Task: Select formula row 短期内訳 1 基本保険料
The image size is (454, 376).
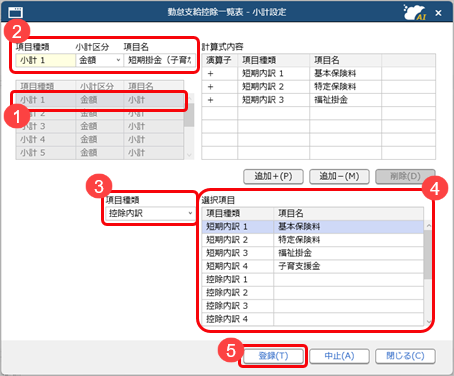Action: pyautogui.click(x=318, y=73)
